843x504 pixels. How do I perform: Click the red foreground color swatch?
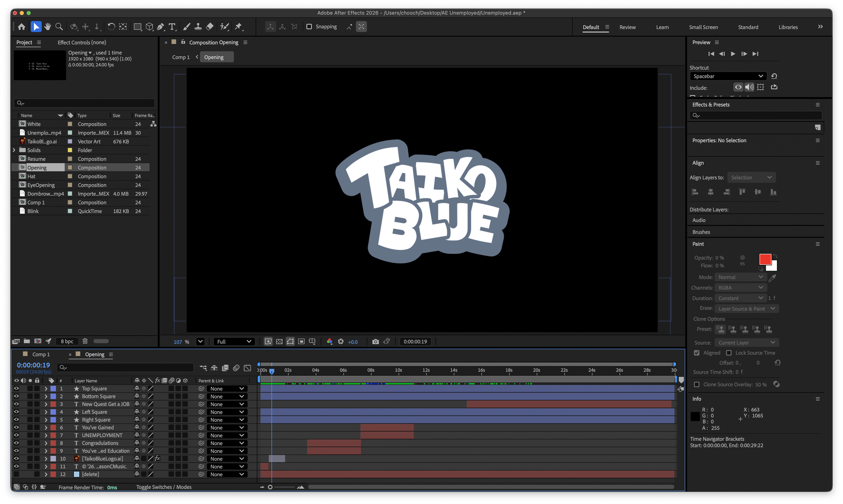[765, 259]
